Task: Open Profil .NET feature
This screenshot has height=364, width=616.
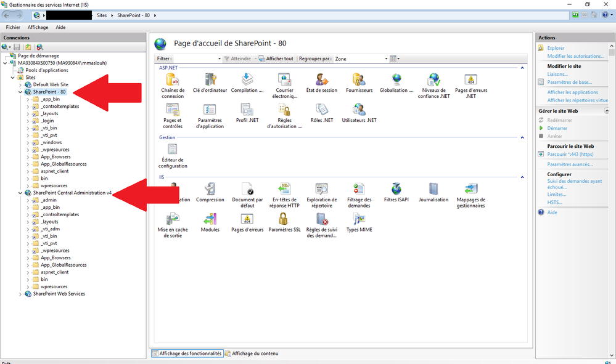Action: pyautogui.click(x=247, y=113)
